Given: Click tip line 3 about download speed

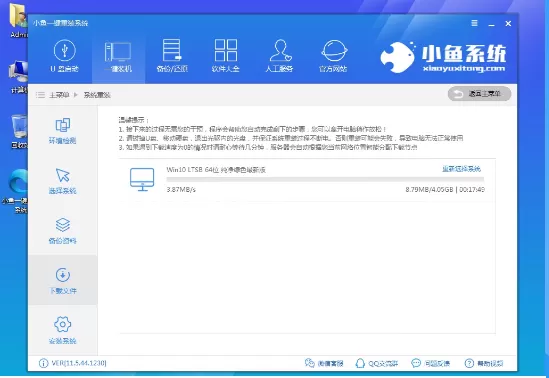Looking at the screenshot, I should pyautogui.click(x=268, y=147).
